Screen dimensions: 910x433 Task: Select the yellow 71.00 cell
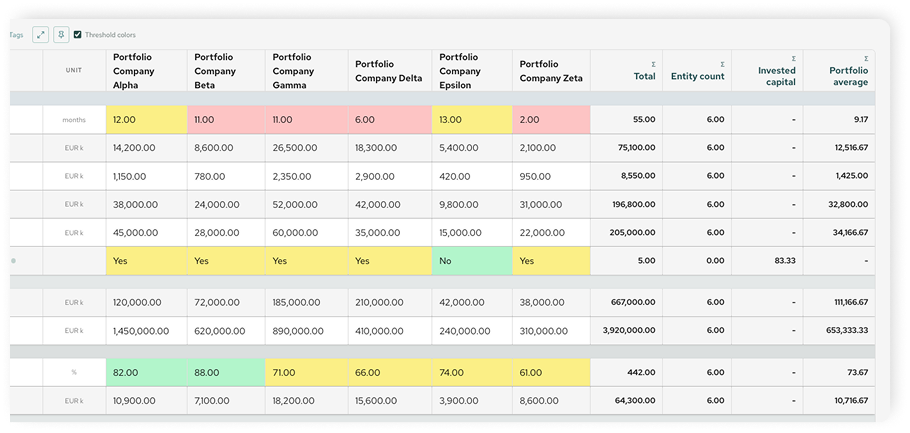coord(306,373)
